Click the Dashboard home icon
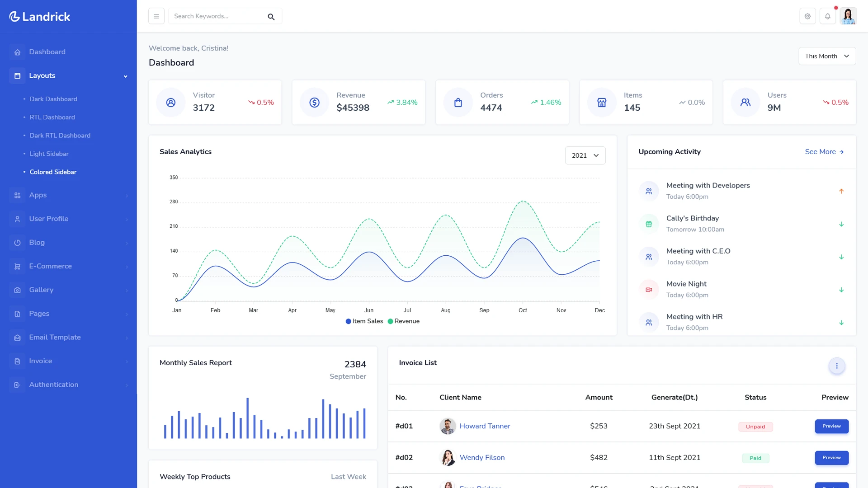868x488 pixels. coord(17,52)
